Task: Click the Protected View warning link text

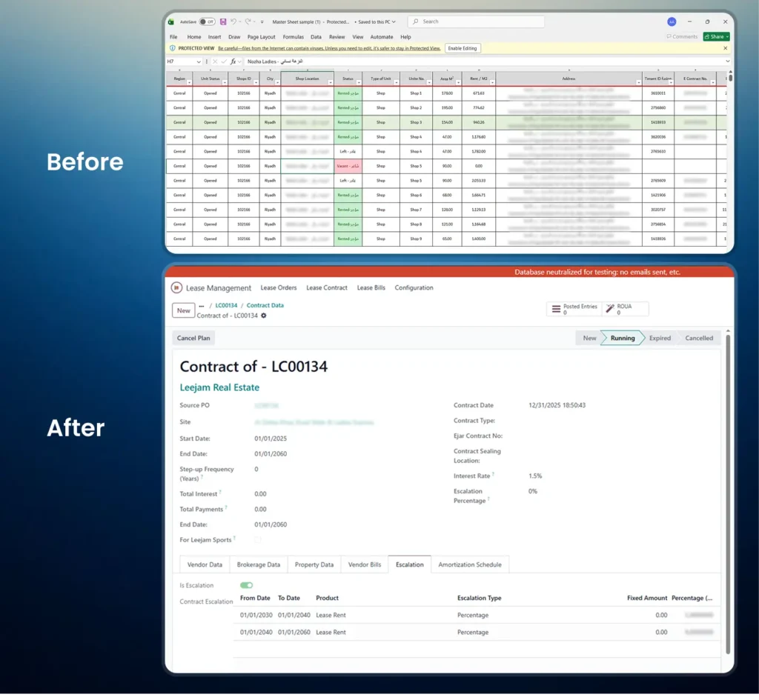Action: [x=329, y=48]
